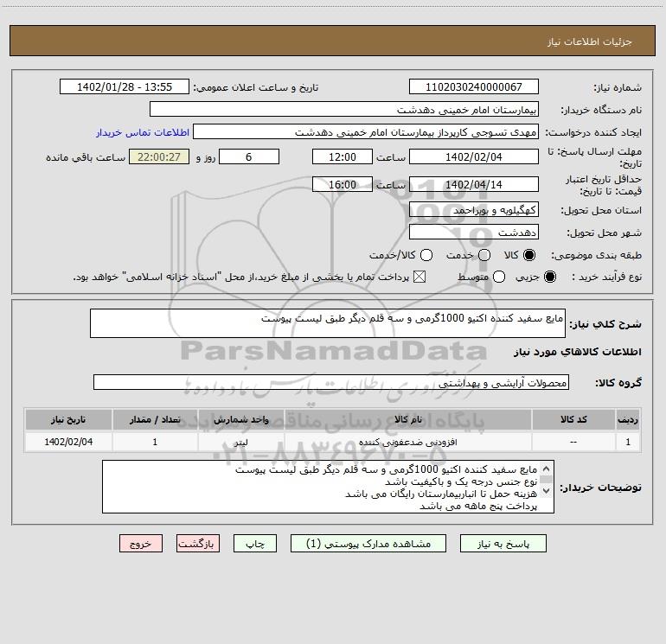Click the خروج exit button
This screenshot has height=644, width=666.
(x=141, y=544)
